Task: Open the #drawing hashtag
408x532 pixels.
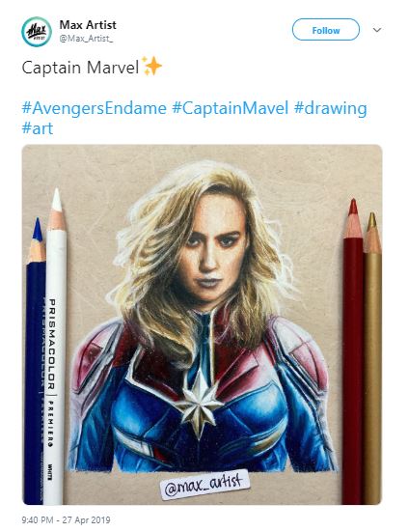Action: coord(331,109)
